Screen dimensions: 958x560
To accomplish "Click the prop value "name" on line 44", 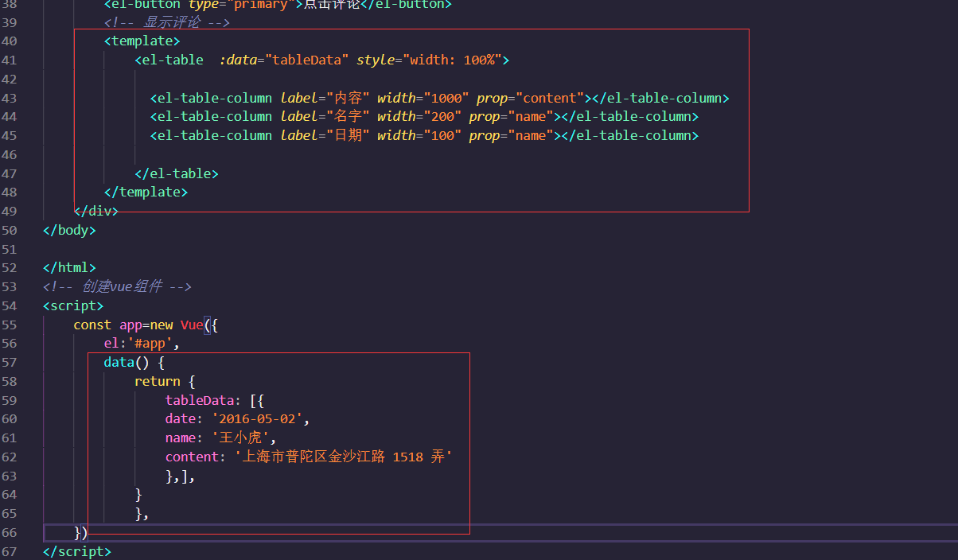I will click(x=530, y=116).
